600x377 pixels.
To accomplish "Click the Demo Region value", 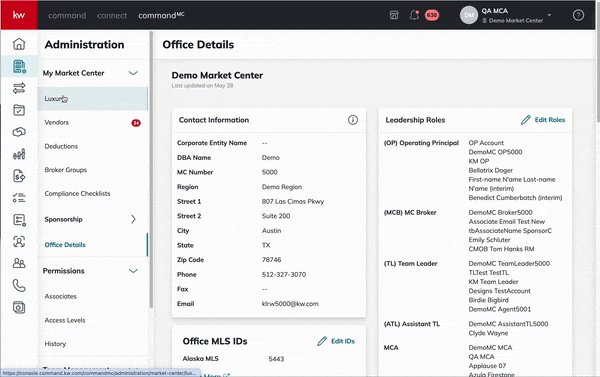I will pos(282,187).
